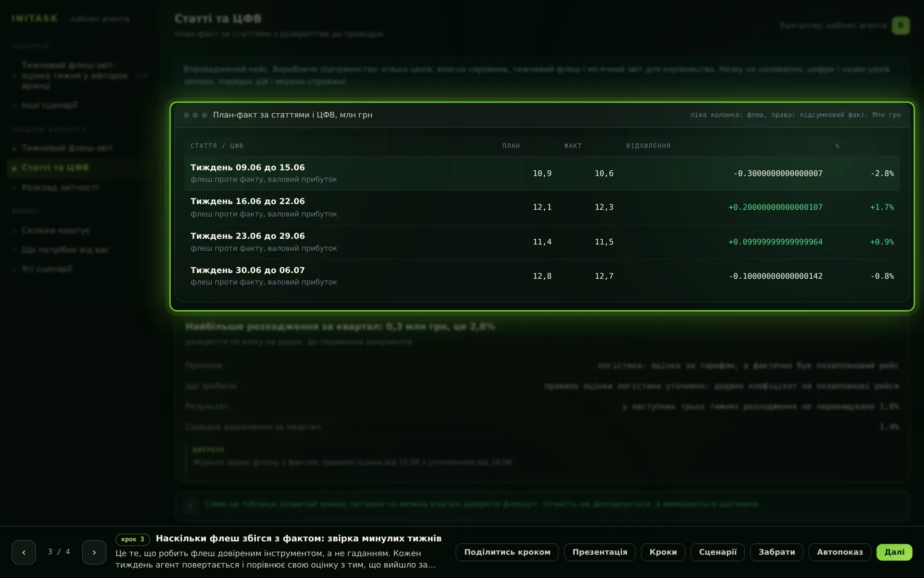Click the +1.7% percent cell
Screen dimensions: 924x578
[x=882, y=207]
